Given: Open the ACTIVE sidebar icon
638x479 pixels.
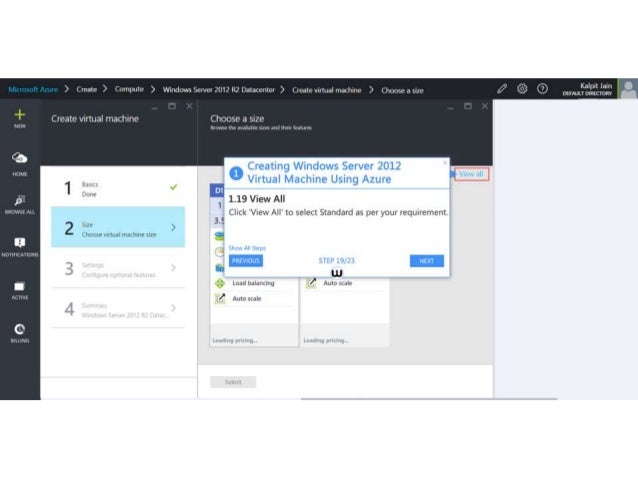Looking at the screenshot, I should coord(20,287).
